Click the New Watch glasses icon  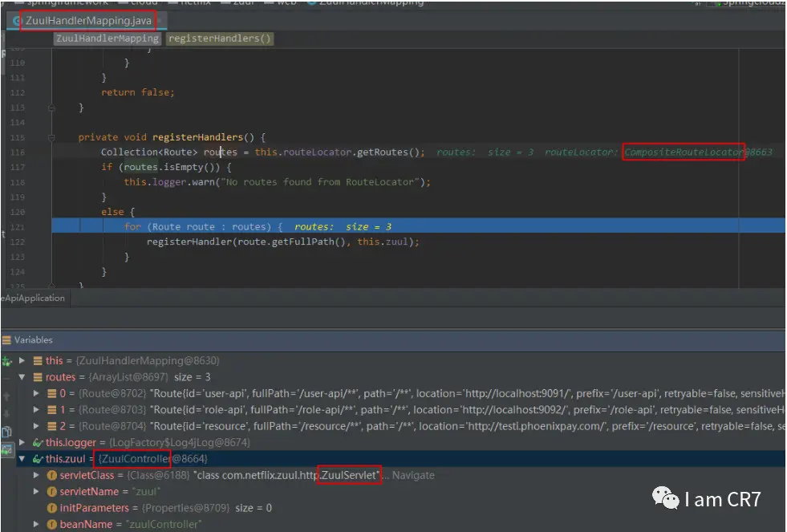tap(6, 361)
